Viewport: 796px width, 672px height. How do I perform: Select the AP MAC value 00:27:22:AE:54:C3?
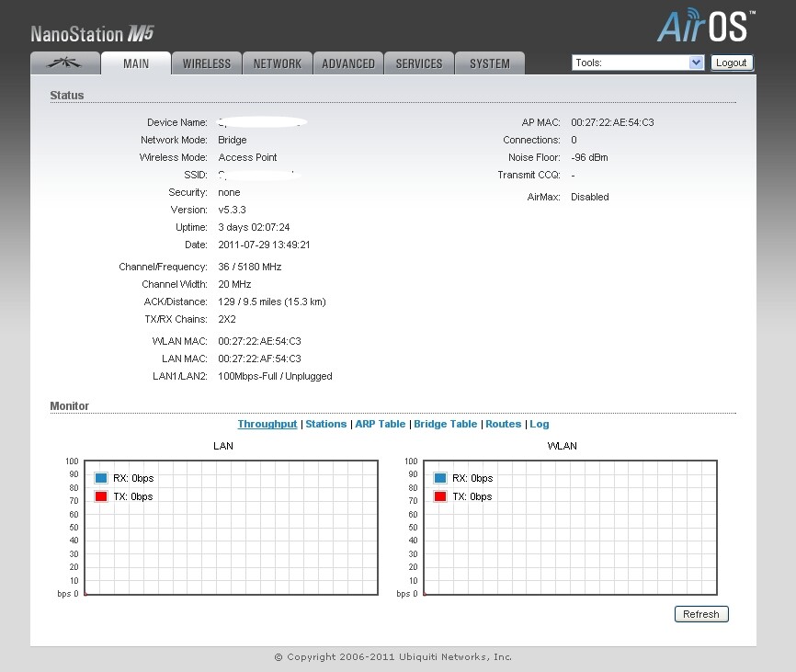point(612,122)
